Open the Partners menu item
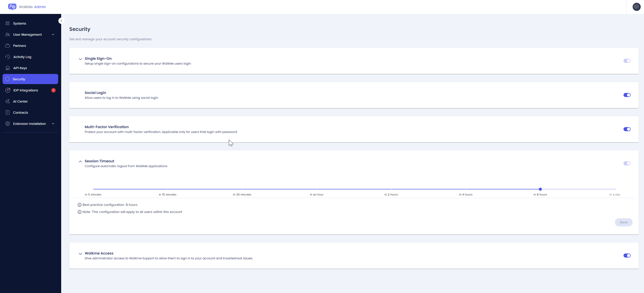 pyautogui.click(x=19, y=46)
